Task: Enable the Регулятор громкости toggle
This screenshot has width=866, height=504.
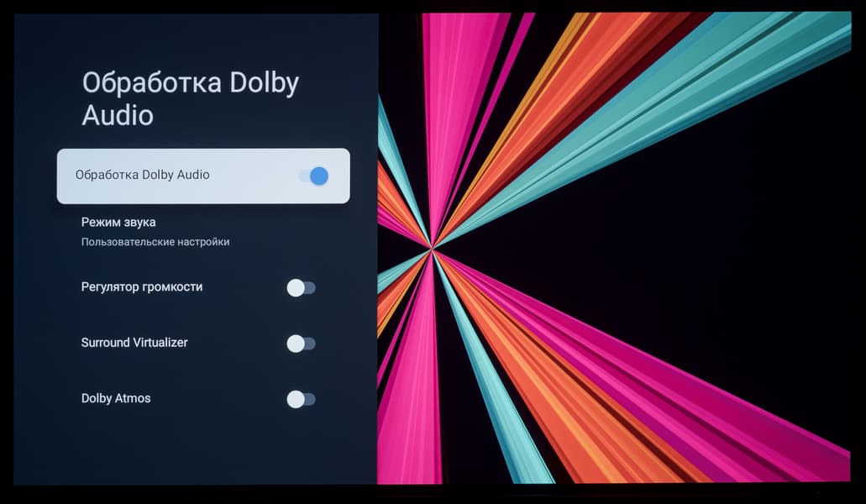Action: (x=301, y=287)
